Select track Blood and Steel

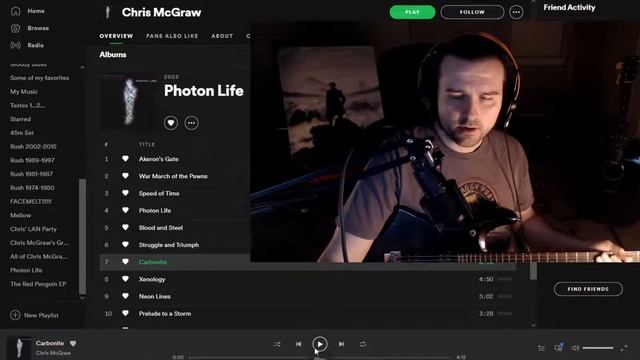point(161,227)
